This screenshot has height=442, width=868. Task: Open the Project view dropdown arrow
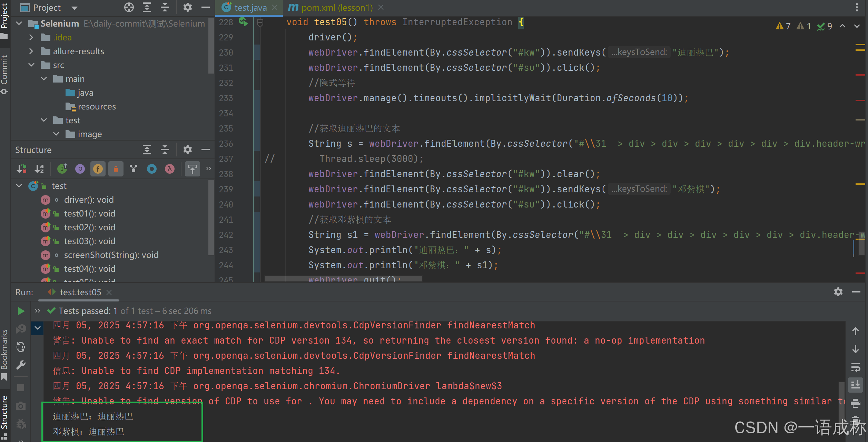point(75,8)
